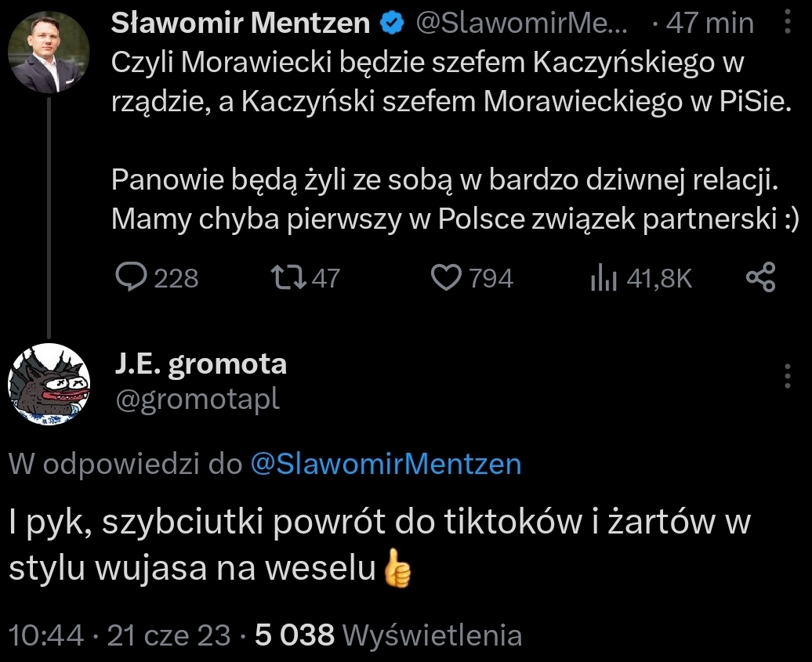The image size is (812, 662).
Task: Open J.E. gromota's avatar
Action: (49, 384)
